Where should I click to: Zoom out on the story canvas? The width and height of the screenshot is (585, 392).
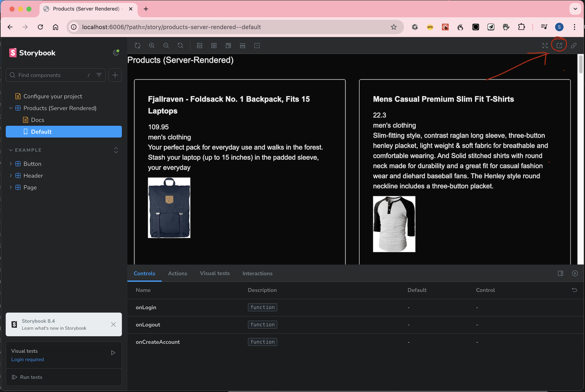166,46
